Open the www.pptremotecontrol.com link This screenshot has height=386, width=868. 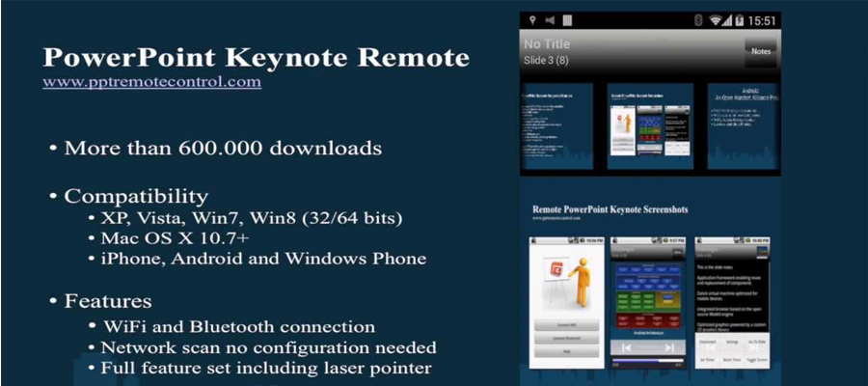click(151, 83)
